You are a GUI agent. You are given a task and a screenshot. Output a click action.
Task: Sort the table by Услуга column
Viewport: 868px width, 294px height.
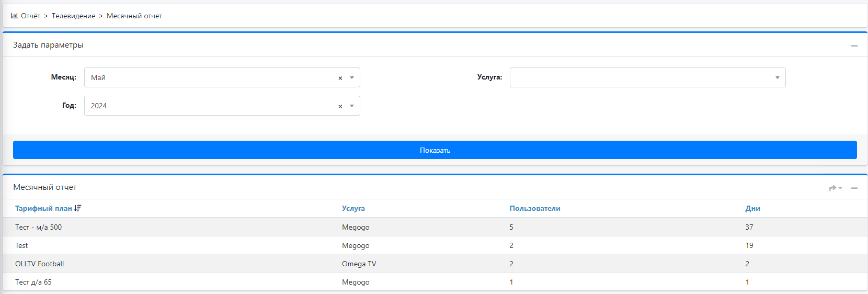353,208
